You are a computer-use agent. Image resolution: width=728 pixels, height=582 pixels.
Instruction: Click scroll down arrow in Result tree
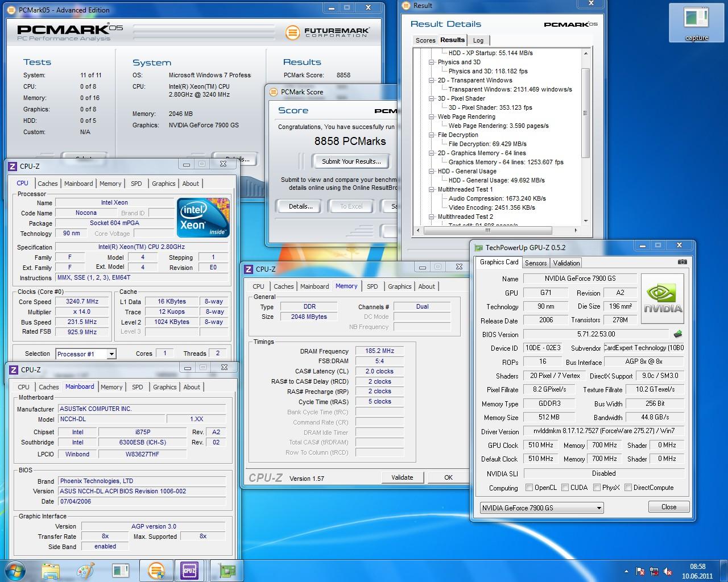pyautogui.click(x=586, y=221)
